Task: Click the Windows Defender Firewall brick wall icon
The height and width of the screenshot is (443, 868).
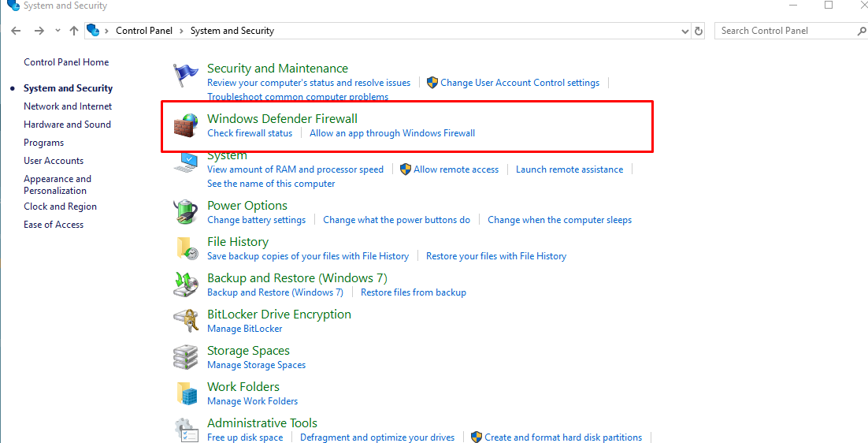Action: (x=185, y=125)
